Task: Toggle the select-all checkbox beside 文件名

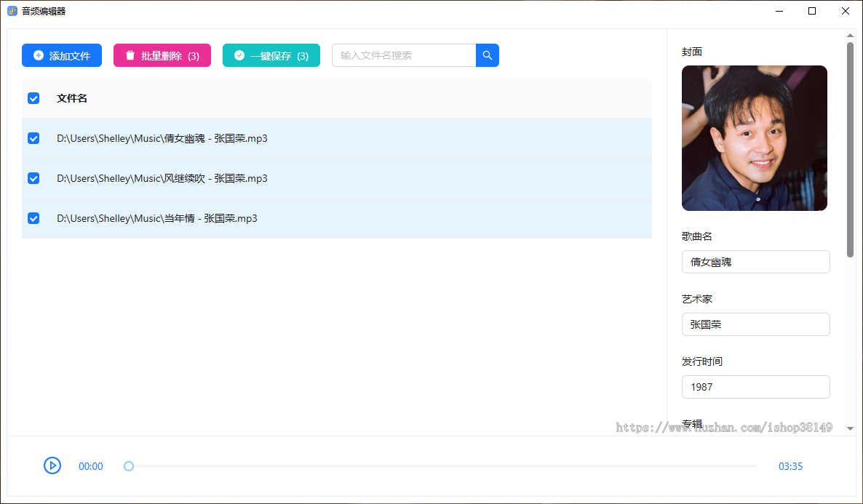Action: [33, 98]
